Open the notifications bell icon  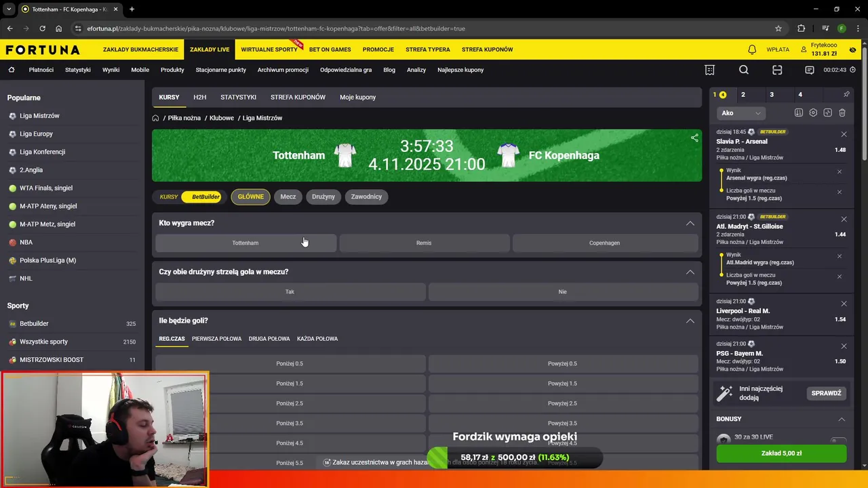[x=752, y=49]
